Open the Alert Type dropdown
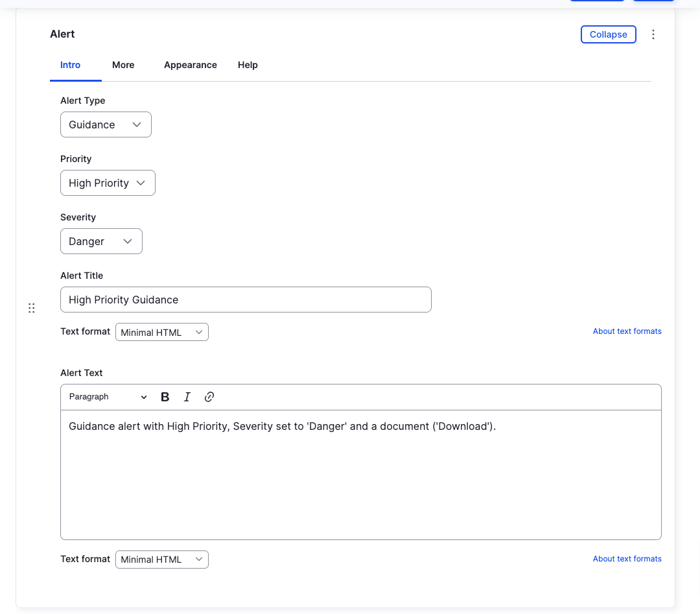This screenshot has height=614, width=700. coord(106,124)
